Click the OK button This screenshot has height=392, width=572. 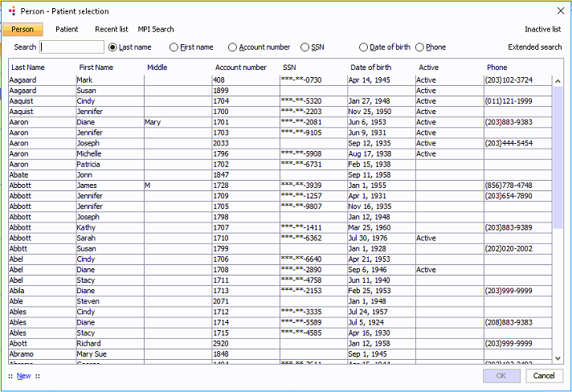click(501, 376)
